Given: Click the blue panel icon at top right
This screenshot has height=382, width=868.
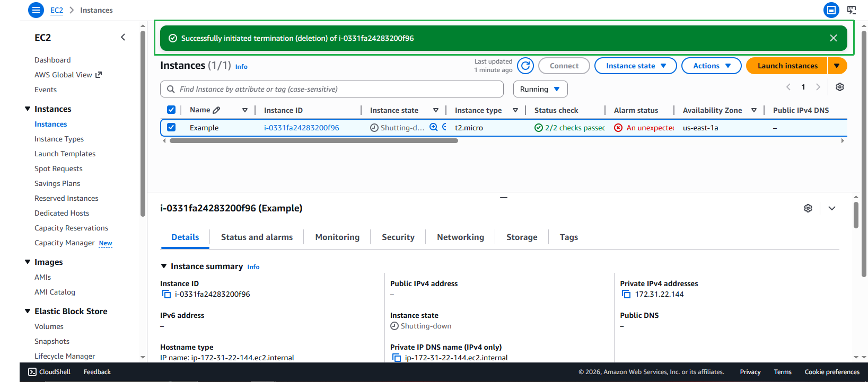Looking at the screenshot, I should (831, 10).
